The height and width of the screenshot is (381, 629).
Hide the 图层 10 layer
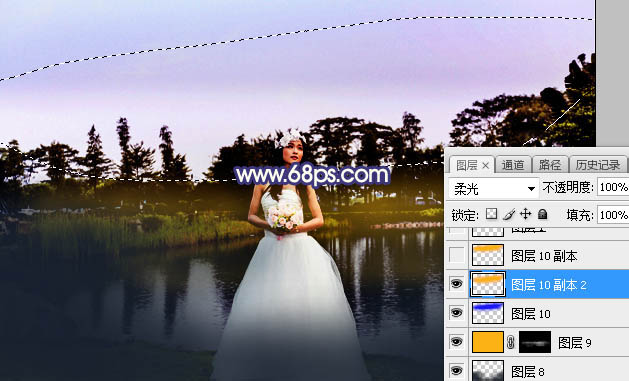click(x=457, y=313)
